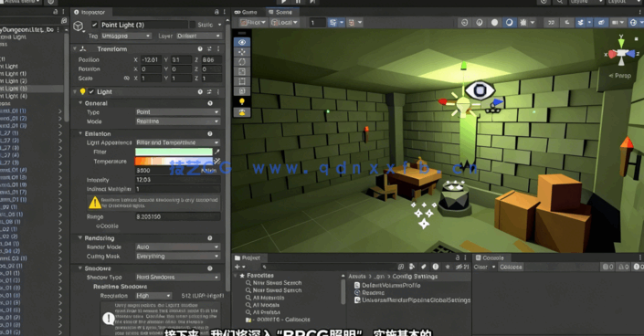Click the shaded draw mode sphere icon
This screenshot has width=644, height=336.
(x=510, y=23)
